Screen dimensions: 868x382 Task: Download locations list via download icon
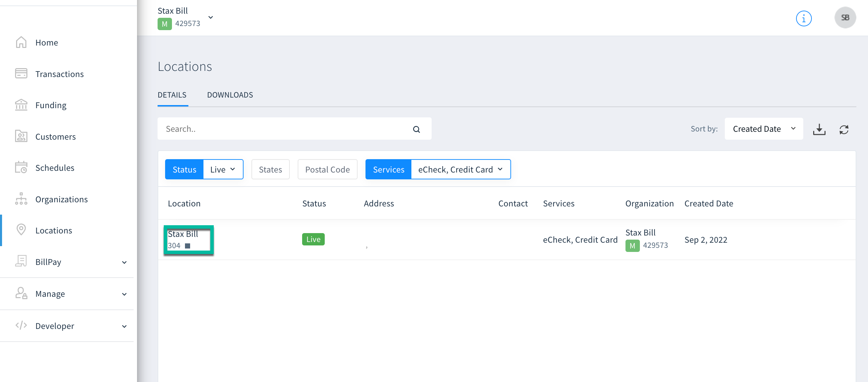coord(819,129)
